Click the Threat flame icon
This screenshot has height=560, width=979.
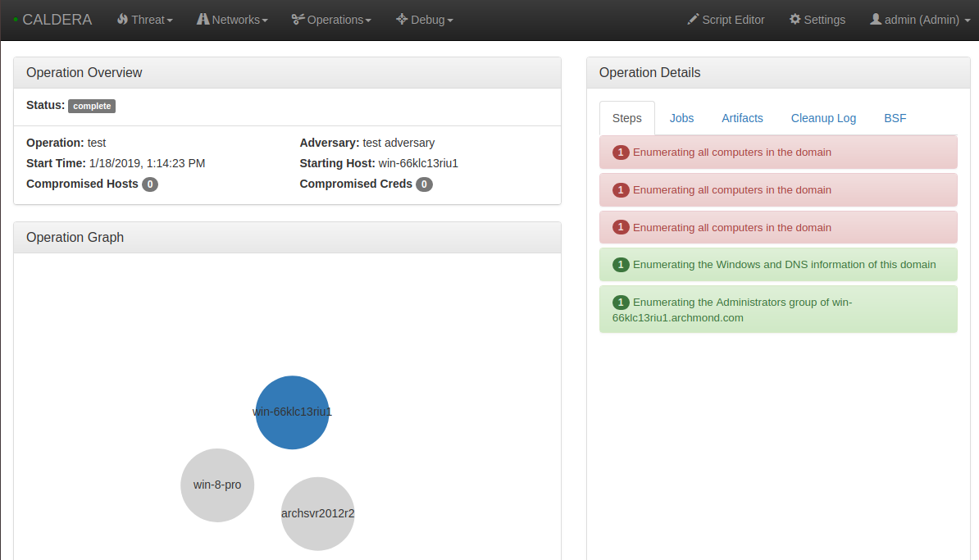pyautogui.click(x=121, y=20)
